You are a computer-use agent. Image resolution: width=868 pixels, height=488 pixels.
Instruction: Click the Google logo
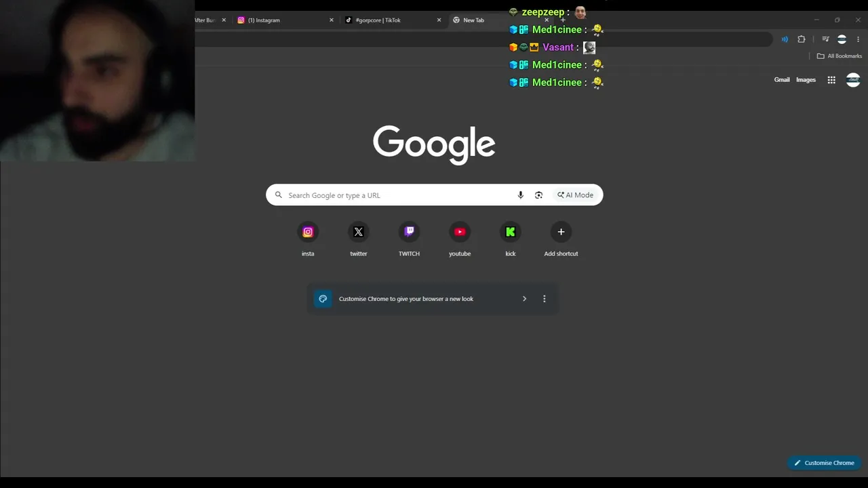[x=434, y=144]
